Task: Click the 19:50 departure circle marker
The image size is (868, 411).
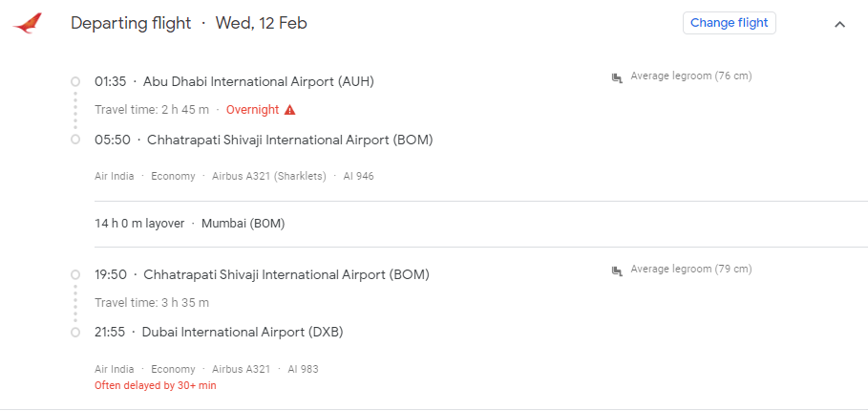Action: [x=75, y=274]
